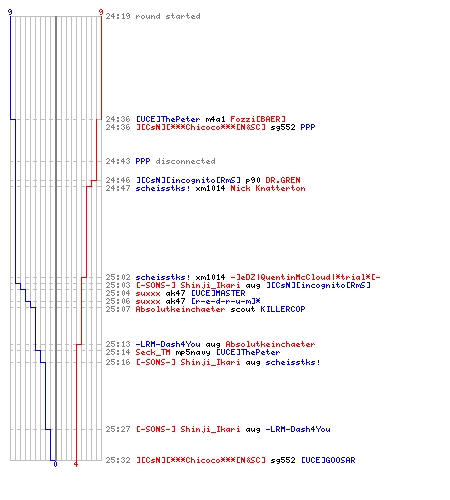Click [-SONS-] Shinji_Ikari at 25:03
The image size is (450, 500).
[x=188, y=285]
